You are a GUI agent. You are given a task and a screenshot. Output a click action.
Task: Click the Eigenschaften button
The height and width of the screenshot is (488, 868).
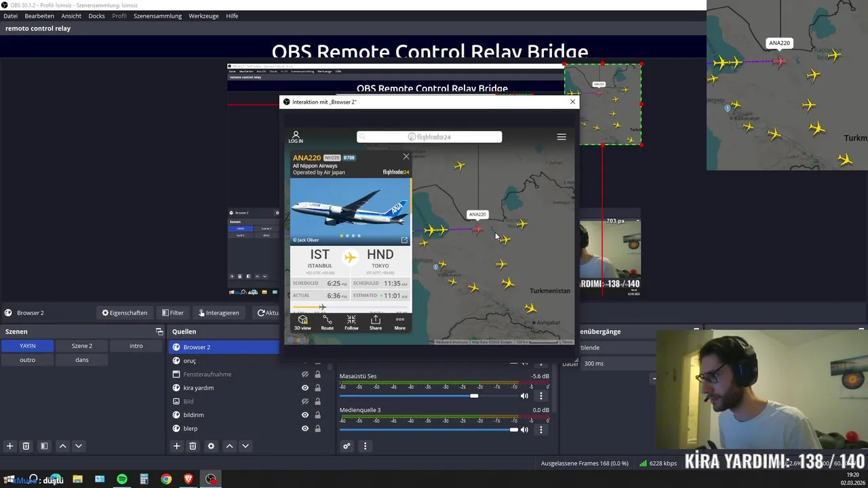(x=125, y=312)
